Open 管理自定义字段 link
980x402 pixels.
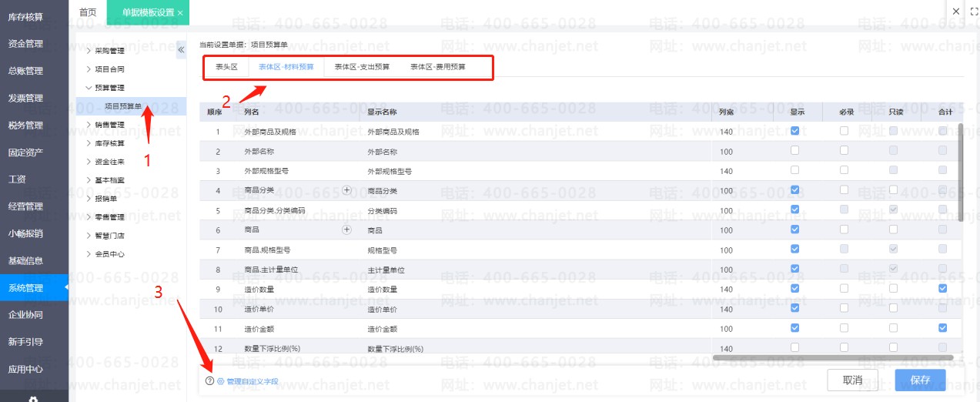click(252, 381)
